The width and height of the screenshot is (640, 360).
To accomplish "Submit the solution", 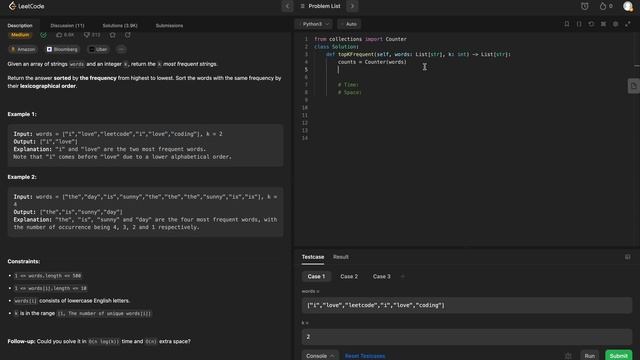I will 619,356.
